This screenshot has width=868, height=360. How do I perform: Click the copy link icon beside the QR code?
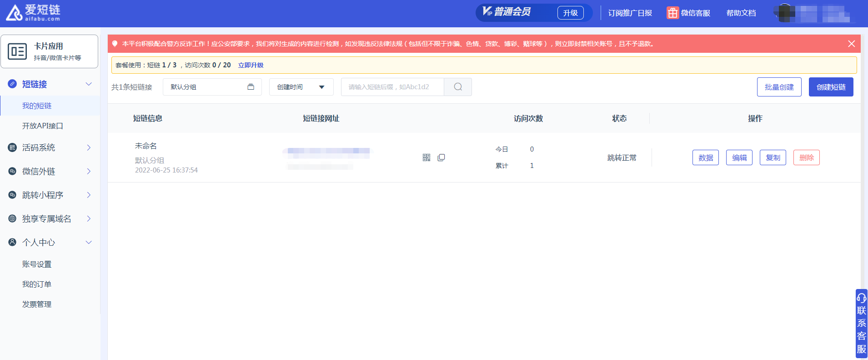[x=441, y=157]
